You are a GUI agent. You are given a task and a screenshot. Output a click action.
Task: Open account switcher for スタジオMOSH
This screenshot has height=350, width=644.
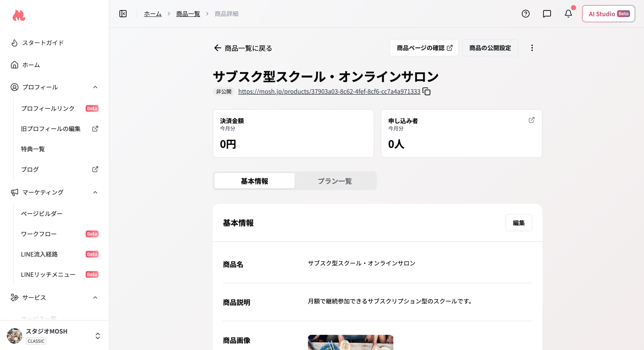[x=98, y=336]
